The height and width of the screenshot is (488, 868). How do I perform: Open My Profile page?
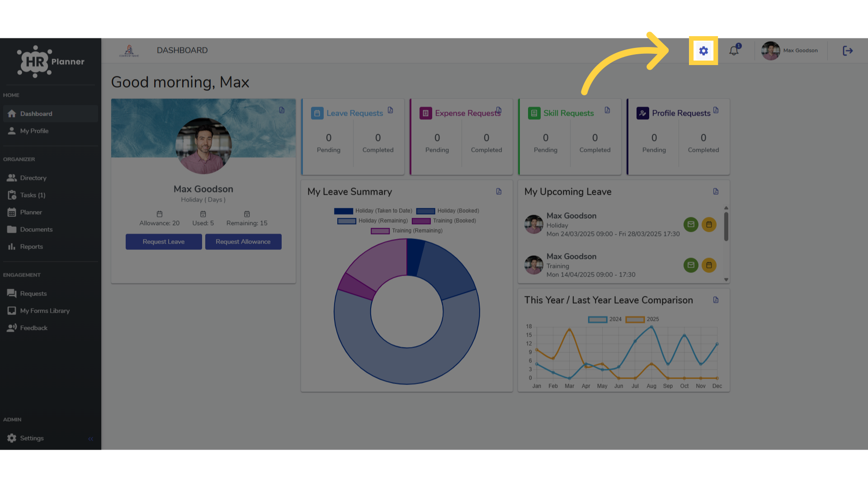(50, 131)
